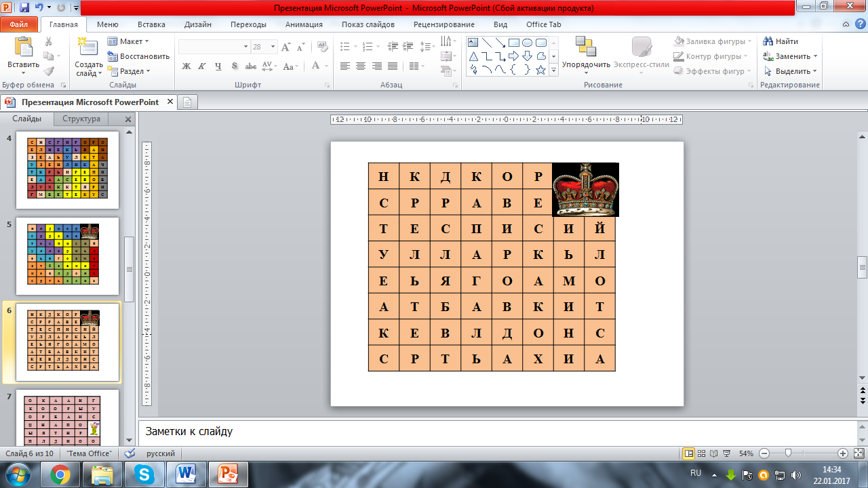Open the font size dropdown
The image size is (868, 488).
(273, 47)
